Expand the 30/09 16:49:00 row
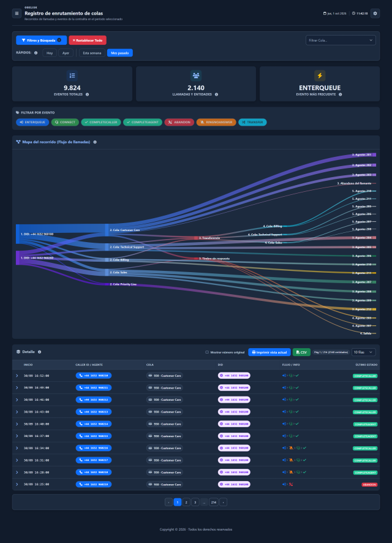Viewport: 392px width, 543px height. [17, 387]
